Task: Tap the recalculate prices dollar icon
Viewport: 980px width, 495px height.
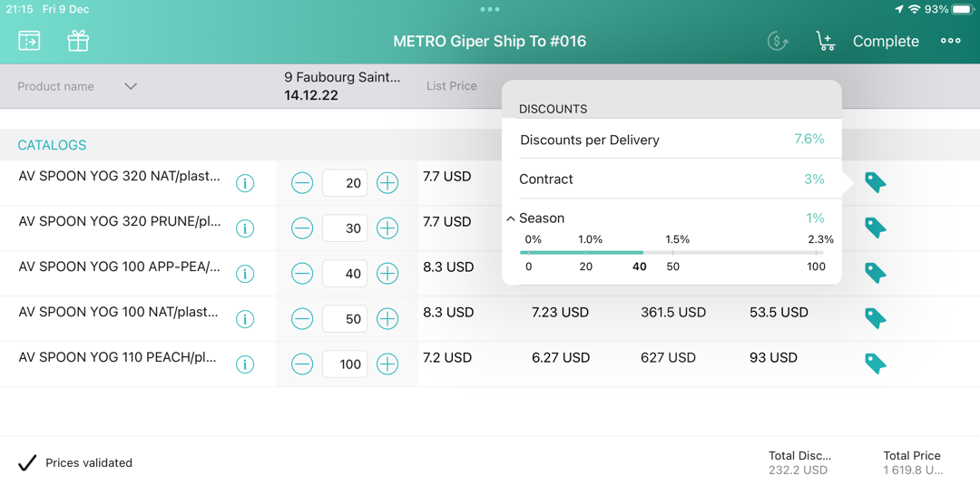Action: pos(778,41)
